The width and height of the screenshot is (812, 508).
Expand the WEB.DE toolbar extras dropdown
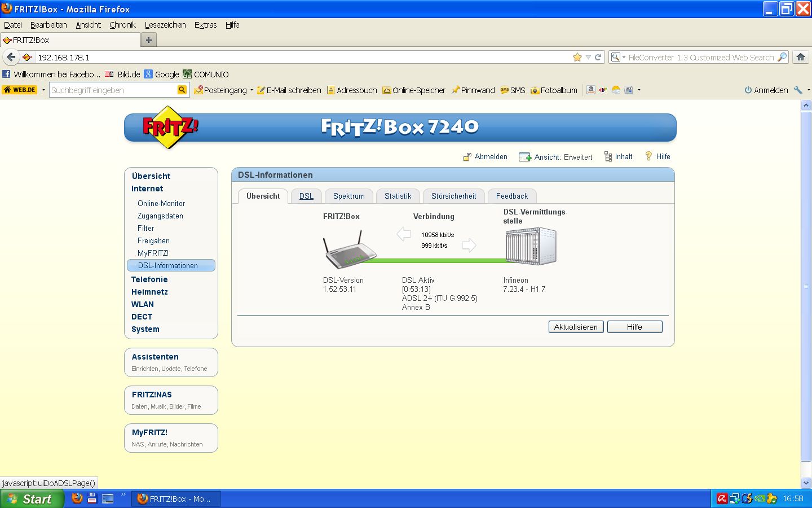pos(639,90)
